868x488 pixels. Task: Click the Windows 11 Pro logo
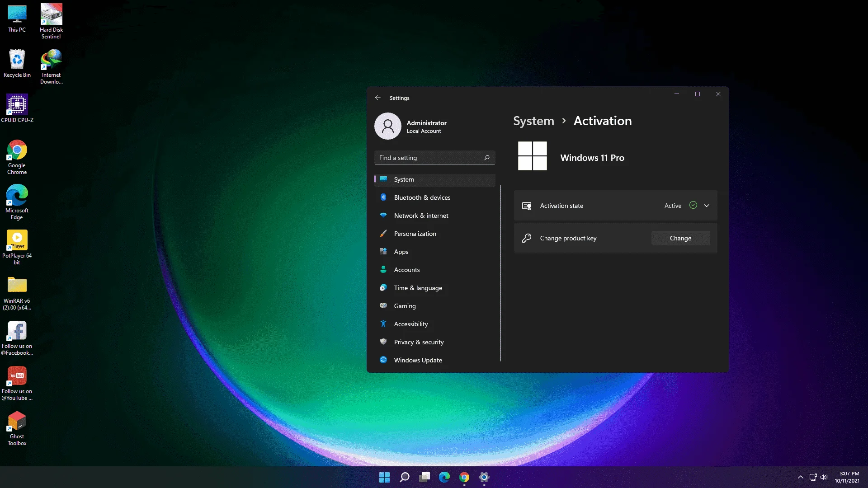coord(532,156)
